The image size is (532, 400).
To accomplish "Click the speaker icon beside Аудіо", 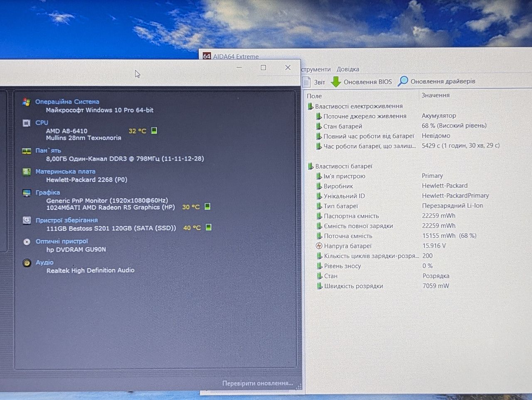I will tap(27, 263).
